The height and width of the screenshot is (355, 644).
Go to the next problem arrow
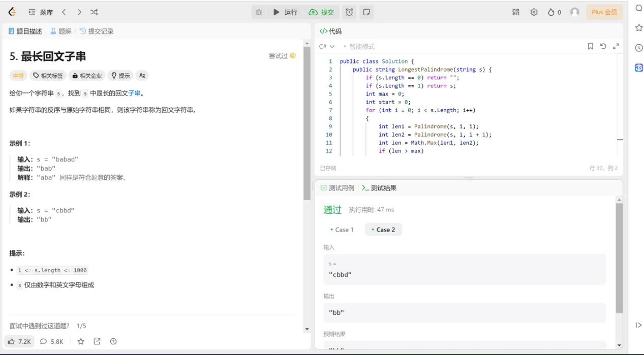pos(79,12)
